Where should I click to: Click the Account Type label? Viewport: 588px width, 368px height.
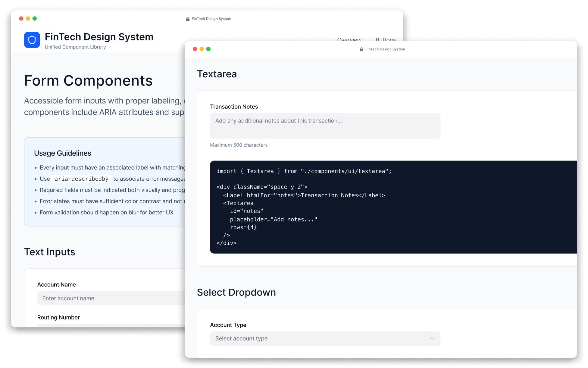click(x=228, y=325)
